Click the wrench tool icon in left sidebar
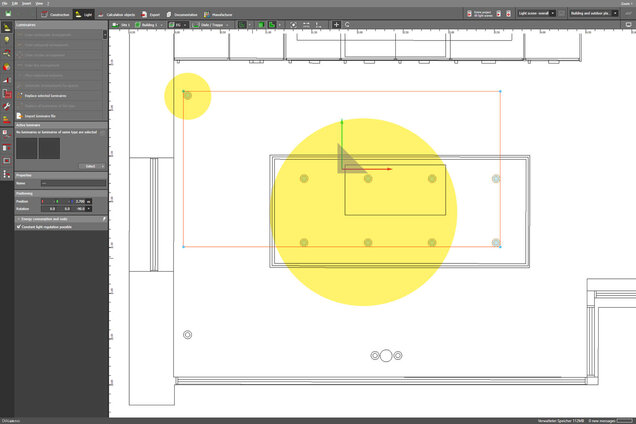The width and height of the screenshot is (636, 424). (7, 105)
